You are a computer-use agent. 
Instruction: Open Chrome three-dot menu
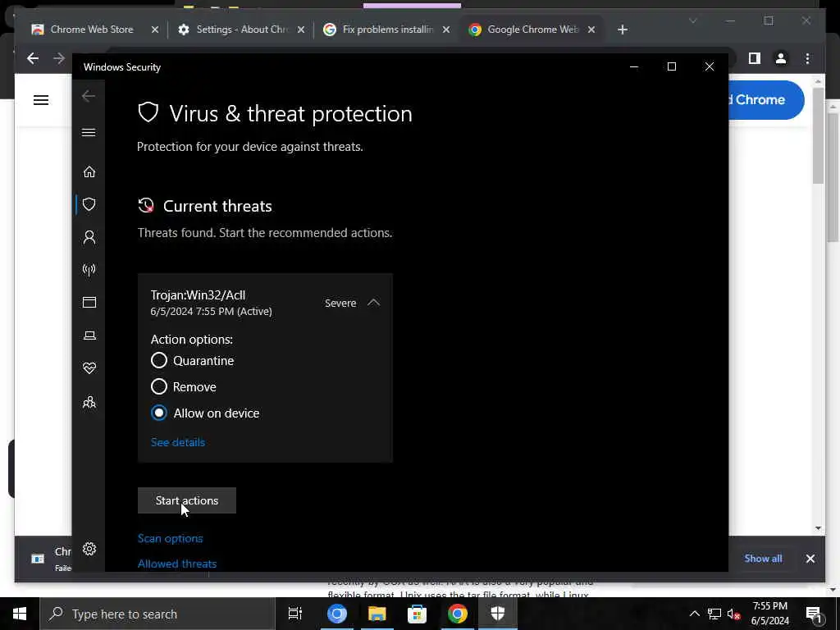point(807,58)
